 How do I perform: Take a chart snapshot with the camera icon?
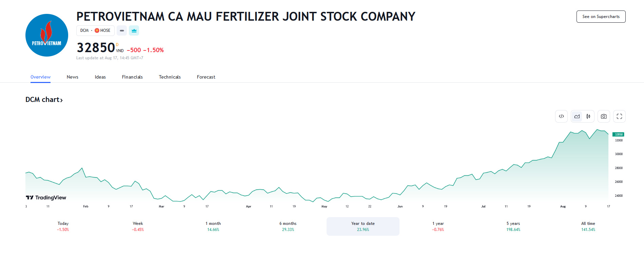coord(604,117)
